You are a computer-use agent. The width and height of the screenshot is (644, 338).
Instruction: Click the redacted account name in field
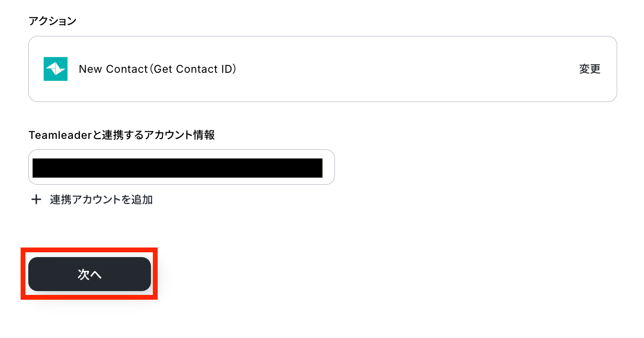click(177, 168)
